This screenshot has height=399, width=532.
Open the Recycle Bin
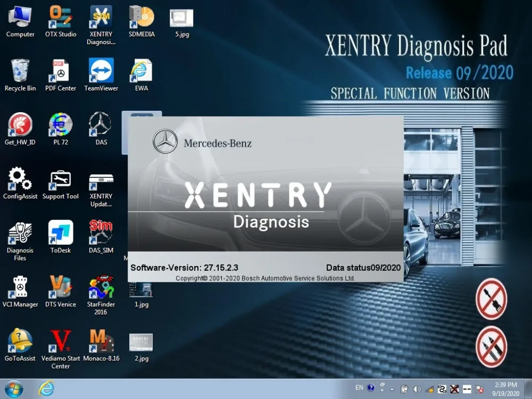click(x=20, y=76)
